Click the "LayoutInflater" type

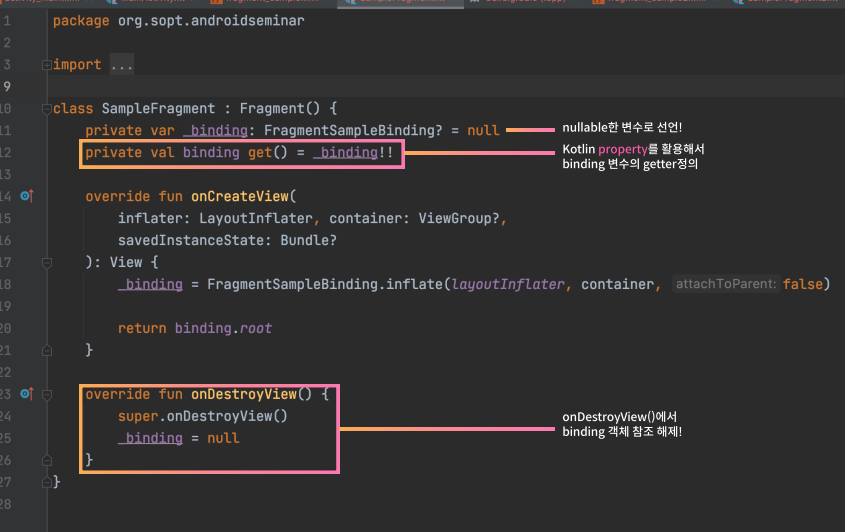point(256,218)
